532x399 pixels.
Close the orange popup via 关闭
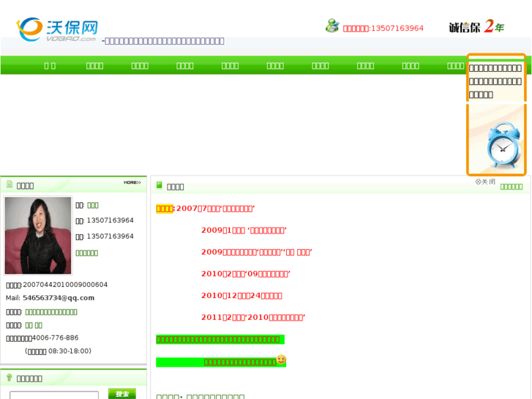[x=485, y=182]
